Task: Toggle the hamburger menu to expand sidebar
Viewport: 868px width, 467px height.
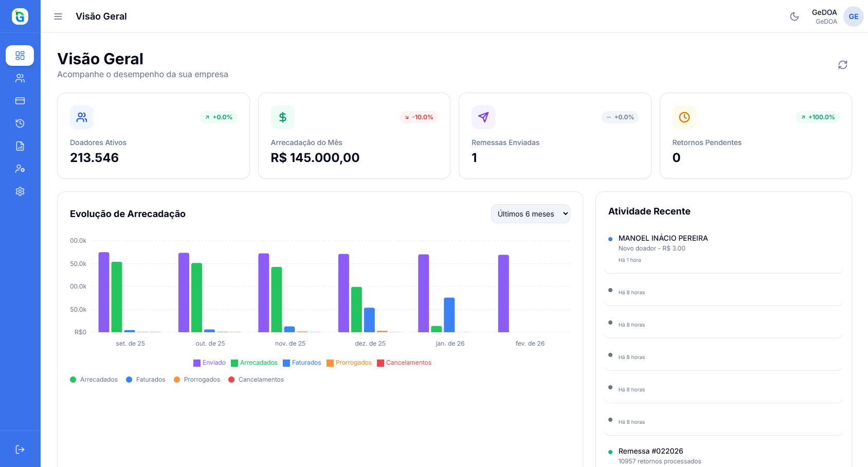Action: (x=58, y=16)
